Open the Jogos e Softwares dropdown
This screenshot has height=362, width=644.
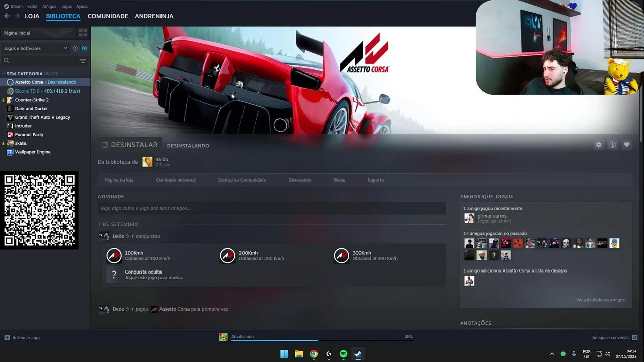[x=35, y=48]
